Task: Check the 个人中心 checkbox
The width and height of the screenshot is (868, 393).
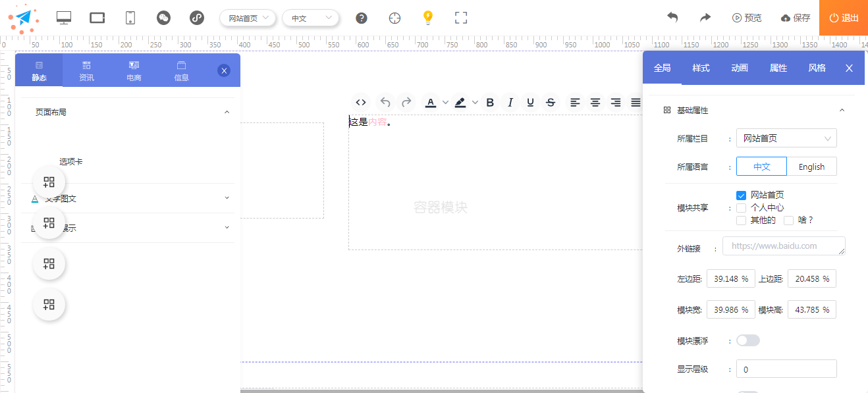Action: coord(742,208)
